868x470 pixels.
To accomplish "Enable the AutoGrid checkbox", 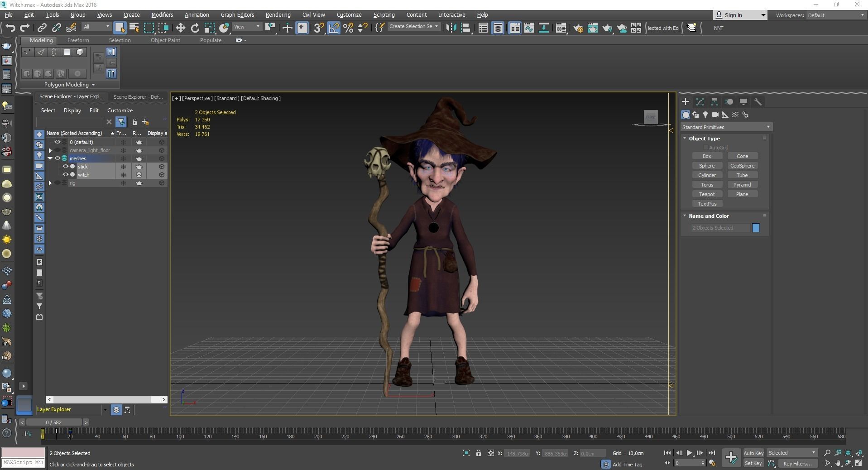I will tap(705, 148).
